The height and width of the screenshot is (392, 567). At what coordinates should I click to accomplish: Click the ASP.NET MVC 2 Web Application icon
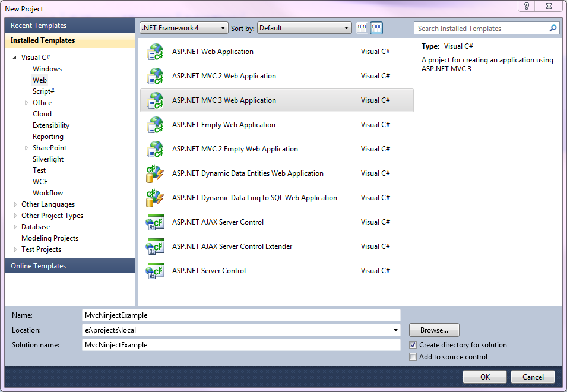coord(155,76)
